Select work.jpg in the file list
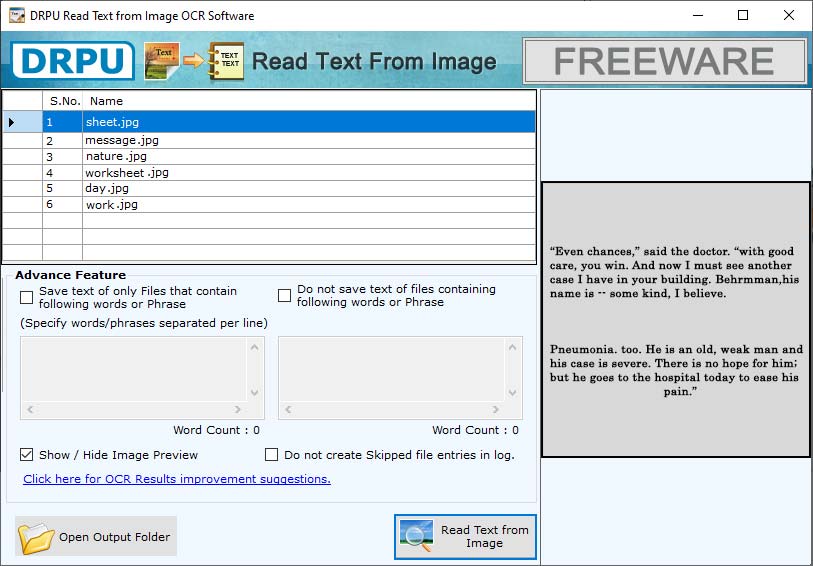The width and height of the screenshot is (813, 566). (269, 205)
